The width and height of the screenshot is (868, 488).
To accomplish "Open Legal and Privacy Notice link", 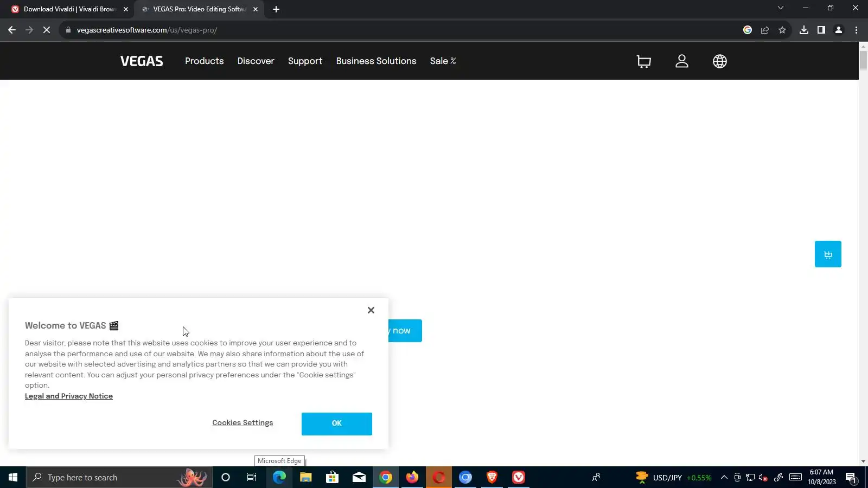I will [69, 396].
